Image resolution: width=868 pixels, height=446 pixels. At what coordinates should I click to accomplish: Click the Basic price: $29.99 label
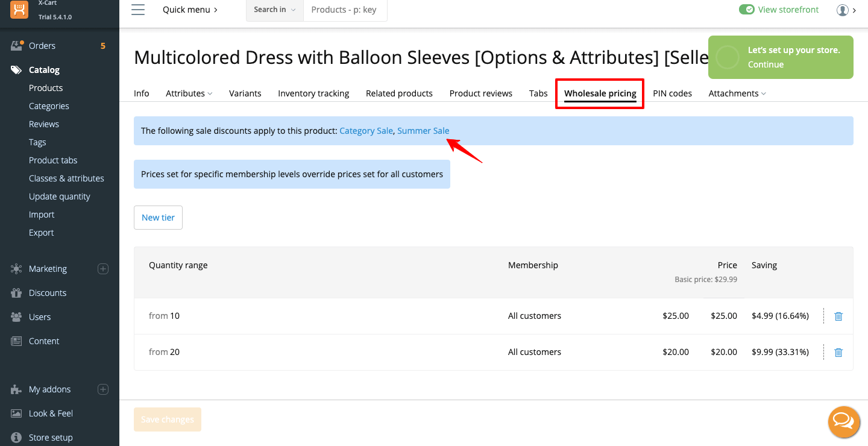[706, 280]
